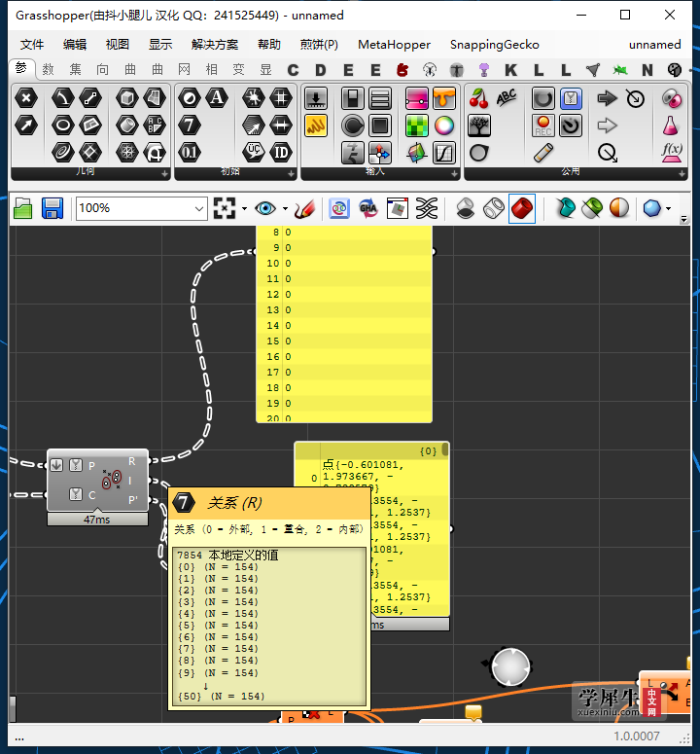This screenshot has width=700, height=754.
Task: Switch to wireframe preview mode
Action: 494,209
